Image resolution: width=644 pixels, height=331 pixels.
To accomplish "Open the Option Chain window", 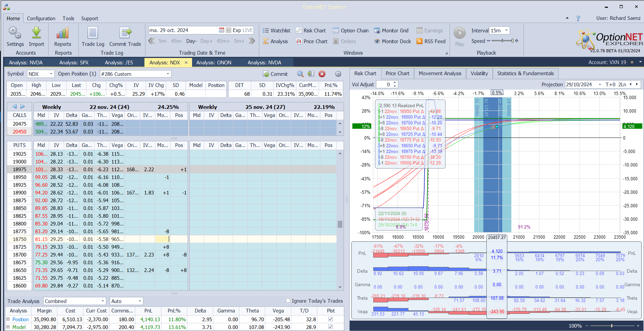I will pyautogui.click(x=351, y=30).
